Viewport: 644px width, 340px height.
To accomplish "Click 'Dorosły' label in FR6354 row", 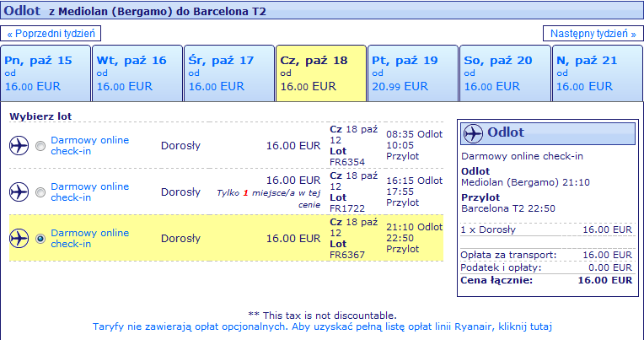I will 180,146.
